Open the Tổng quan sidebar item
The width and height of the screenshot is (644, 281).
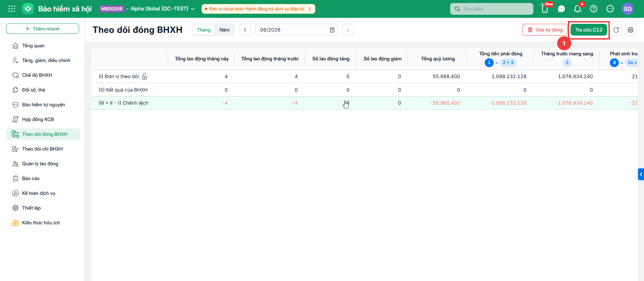click(43, 46)
